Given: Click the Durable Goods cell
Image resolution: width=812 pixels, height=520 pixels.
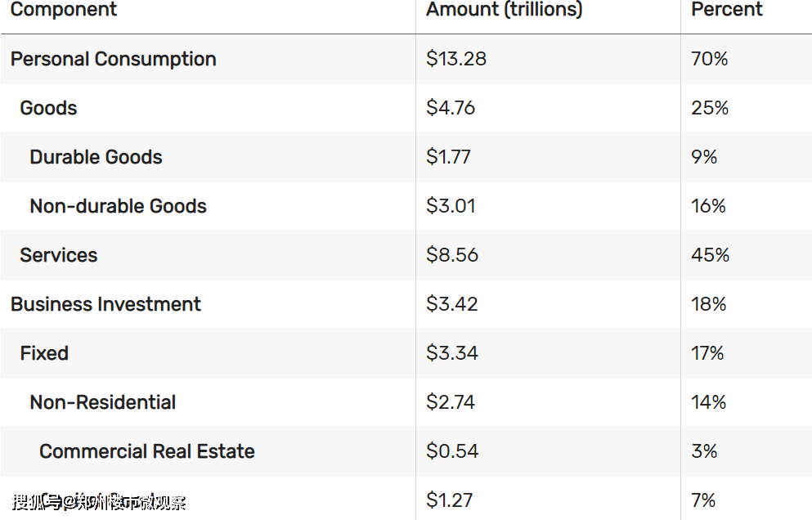Looking at the screenshot, I should tap(96, 157).
